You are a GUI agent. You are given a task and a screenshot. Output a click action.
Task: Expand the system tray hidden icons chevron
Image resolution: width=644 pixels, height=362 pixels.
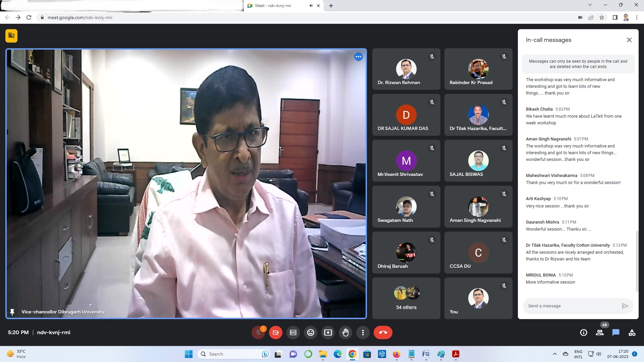554,354
